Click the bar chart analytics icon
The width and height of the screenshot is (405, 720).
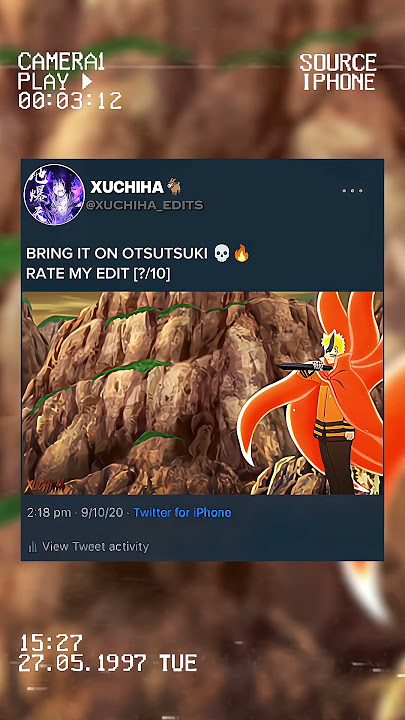[x=33, y=546]
